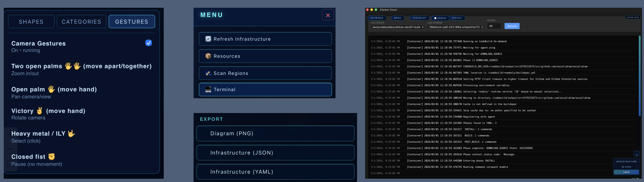Open the Log Group dropdown

coord(398,27)
